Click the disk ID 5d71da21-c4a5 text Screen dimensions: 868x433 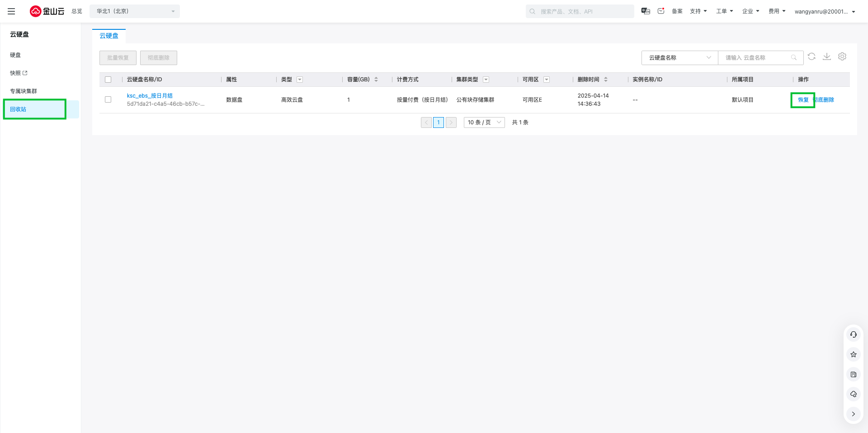coord(165,104)
